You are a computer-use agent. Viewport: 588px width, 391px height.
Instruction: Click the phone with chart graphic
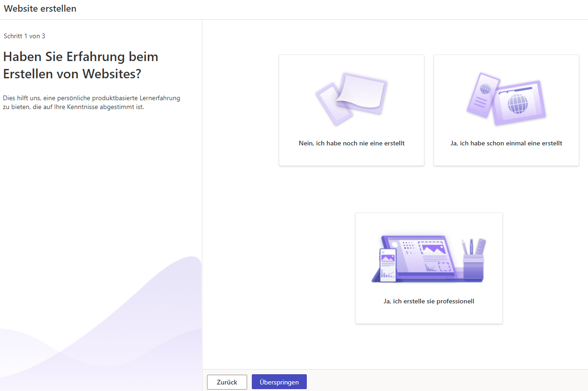(387, 264)
